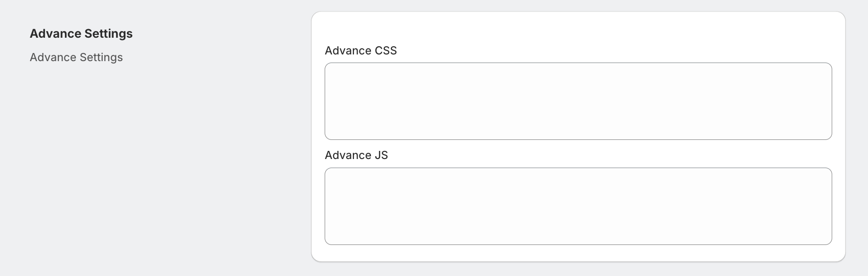Focus the custom JS input box

point(578,206)
